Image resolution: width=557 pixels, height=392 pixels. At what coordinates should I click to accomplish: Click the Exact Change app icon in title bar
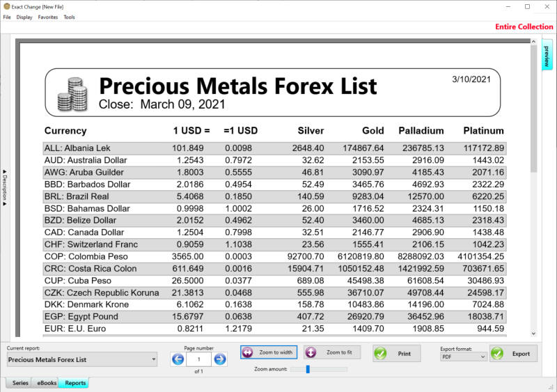[6, 6]
